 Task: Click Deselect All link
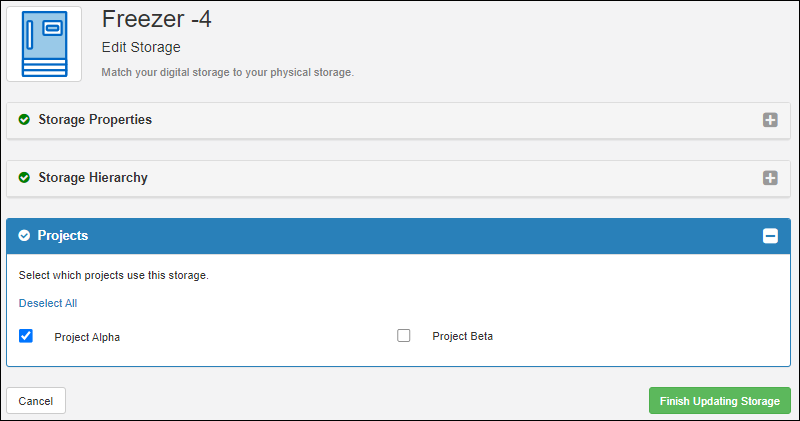[x=48, y=303]
